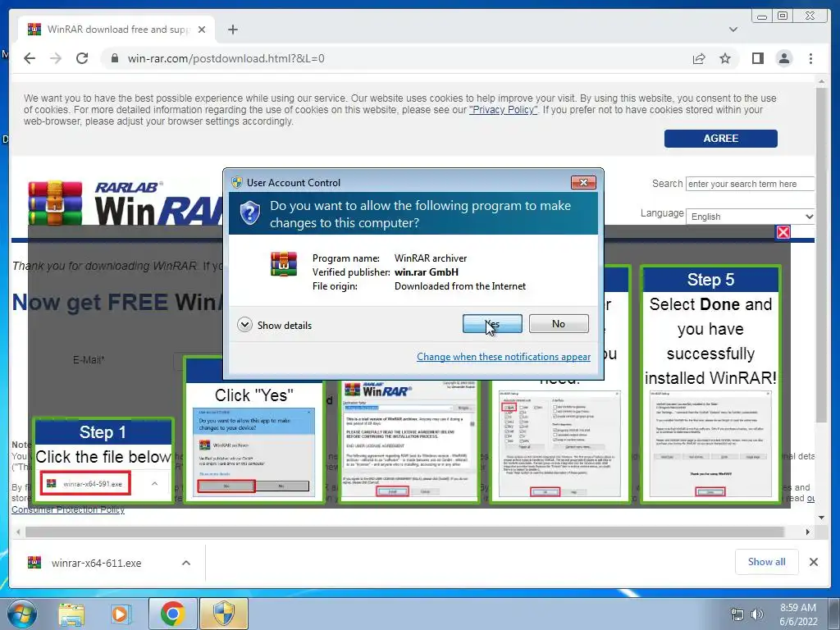Click volume speaker icon in system tray
This screenshot has height=630, width=840.
(757, 614)
